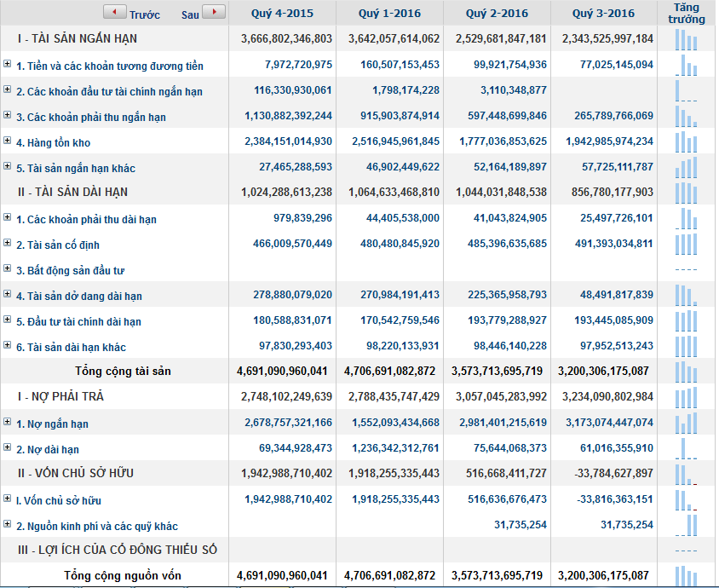This screenshot has width=719, height=588.
Task: Expand row 5. Đầu tư tài chính dài hạn
Action: click(8, 320)
